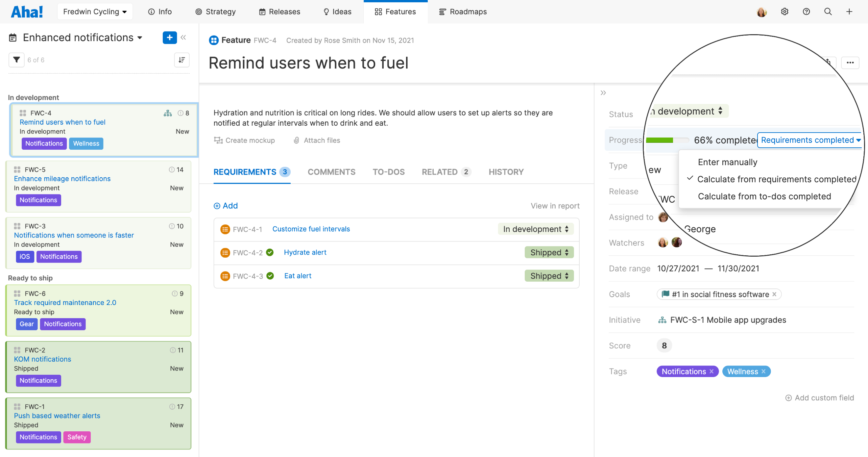Image resolution: width=868 pixels, height=457 pixels.
Task: Toggle the green completed checkmark on Hydrate alert
Action: click(x=270, y=252)
